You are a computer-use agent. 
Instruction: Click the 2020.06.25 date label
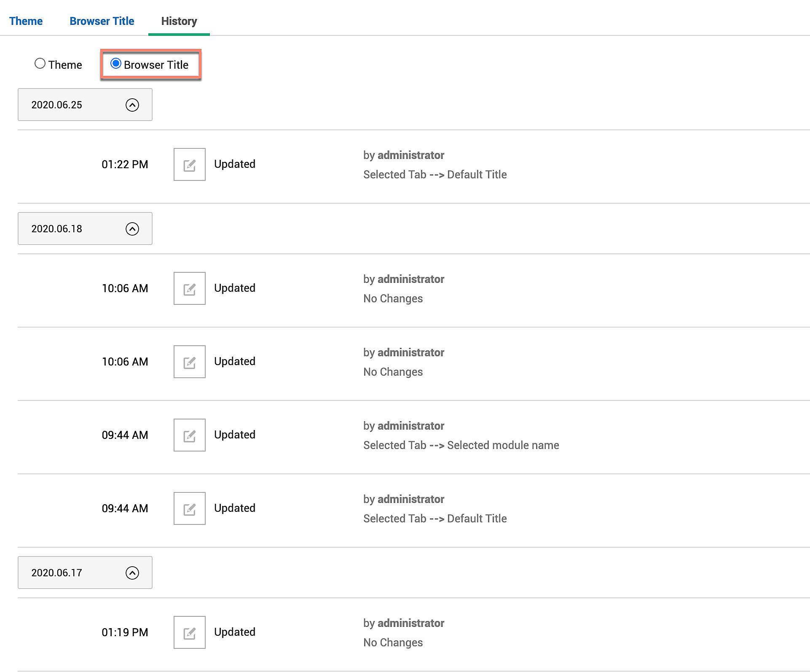[57, 105]
